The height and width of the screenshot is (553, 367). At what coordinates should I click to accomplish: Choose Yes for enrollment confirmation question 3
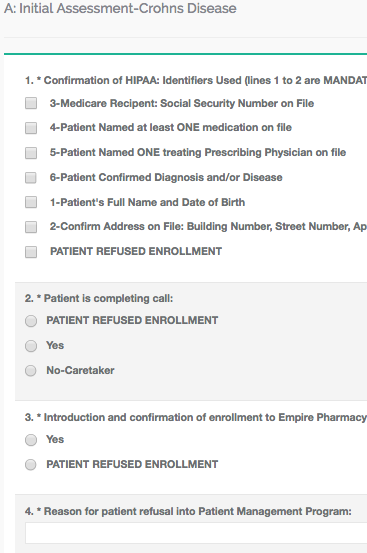[31, 440]
